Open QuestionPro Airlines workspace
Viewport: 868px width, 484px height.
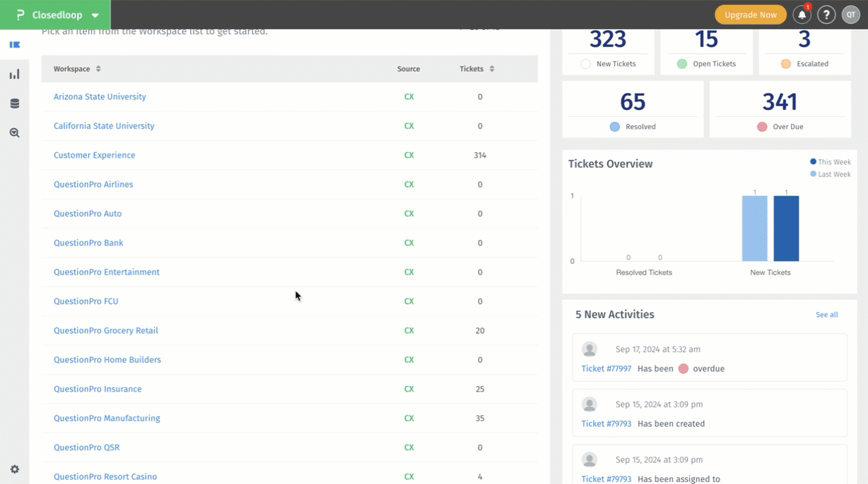[93, 184]
